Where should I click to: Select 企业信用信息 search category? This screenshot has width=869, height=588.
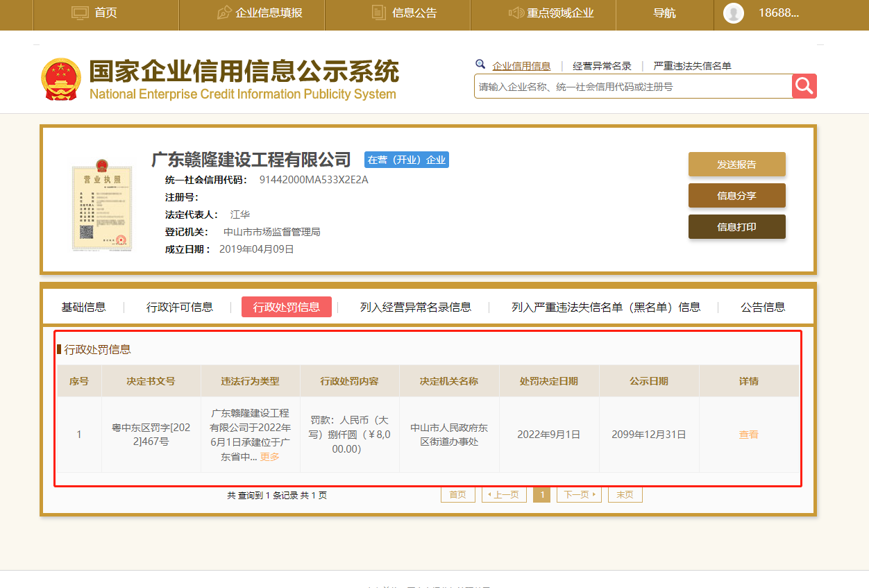pos(521,66)
